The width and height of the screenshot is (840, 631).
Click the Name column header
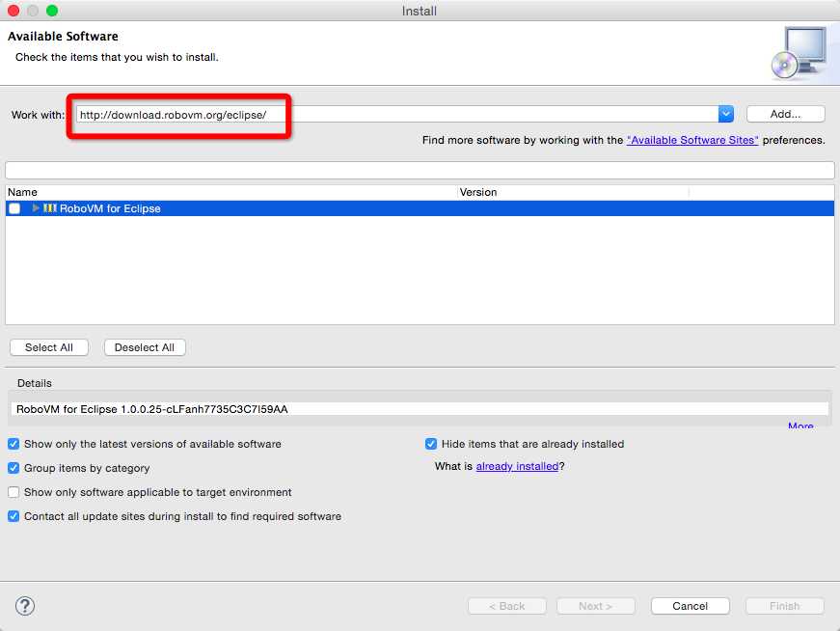coord(230,192)
